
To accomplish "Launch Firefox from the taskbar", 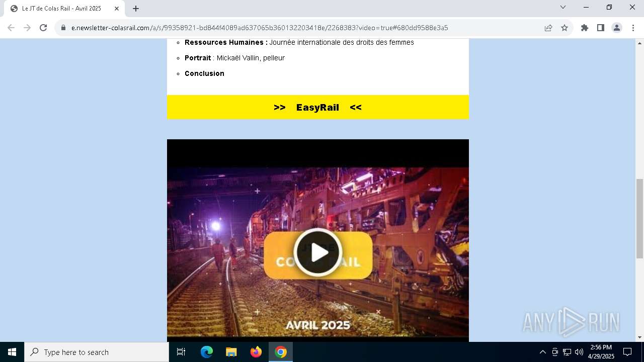I will pos(256,352).
